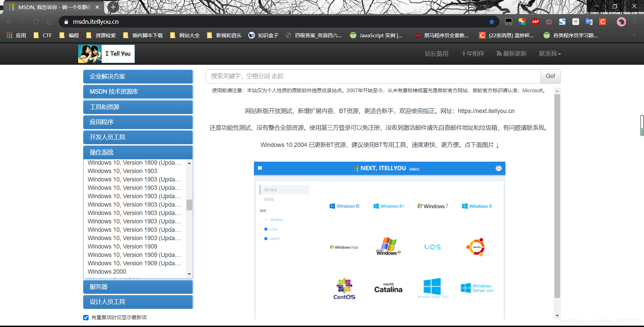The height and width of the screenshot is (327, 644).
Task: Click the browser forward arrow
Action: tap(22, 22)
